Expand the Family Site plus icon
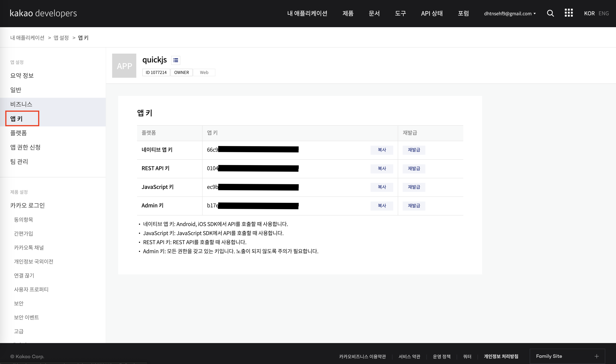 tap(597, 356)
